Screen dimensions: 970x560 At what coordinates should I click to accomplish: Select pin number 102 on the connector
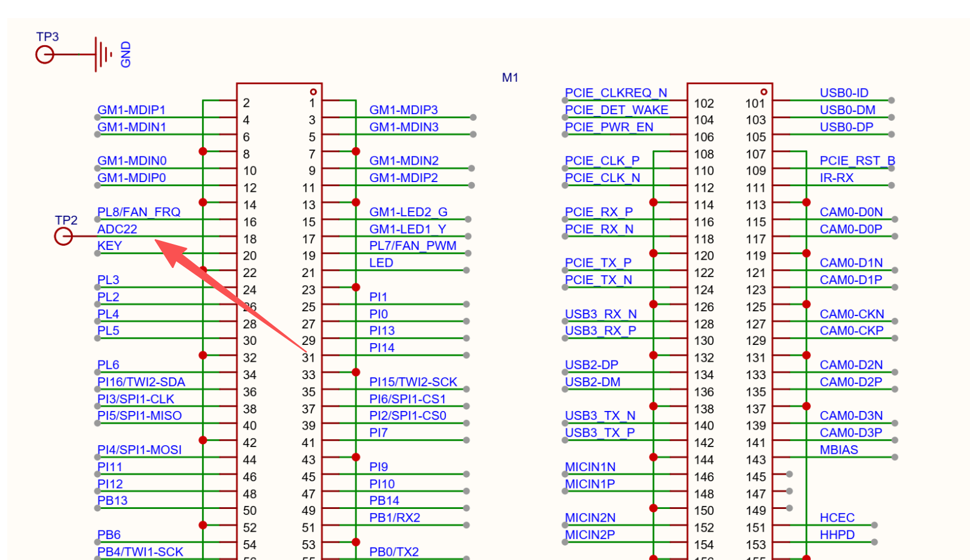click(x=704, y=103)
